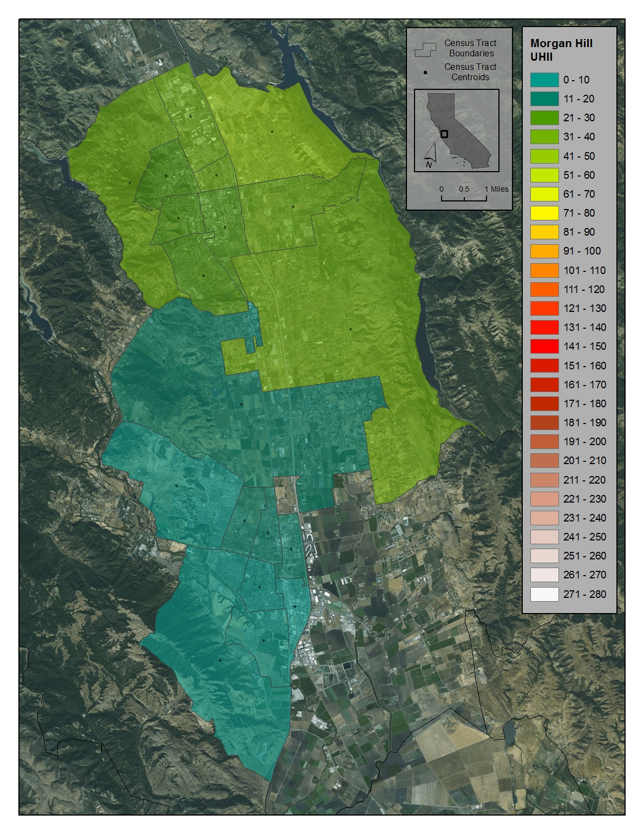Click the 161 - 170 legend color swatch
The image size is (644, 834).
click(x=544, y=385)
